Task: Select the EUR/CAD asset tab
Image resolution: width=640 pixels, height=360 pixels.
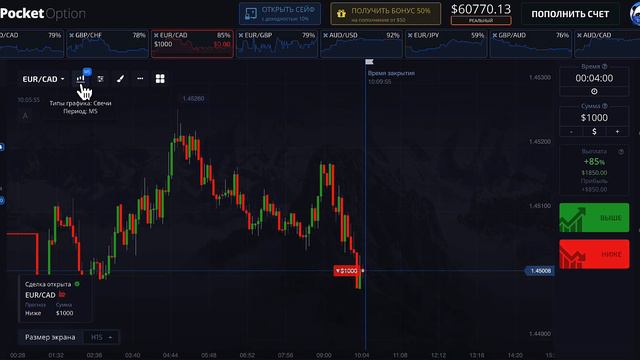Action: (x=192, y=44)
